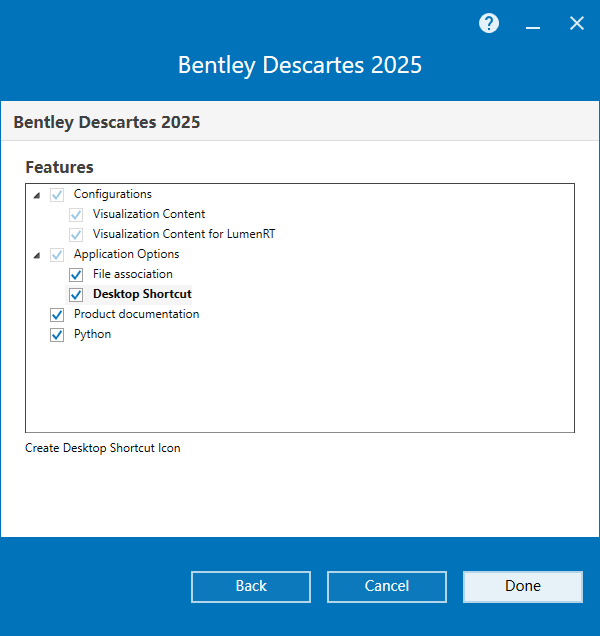The image size is (600, 636).
Task: Select the Application Options label
Action: click(126, 254)
